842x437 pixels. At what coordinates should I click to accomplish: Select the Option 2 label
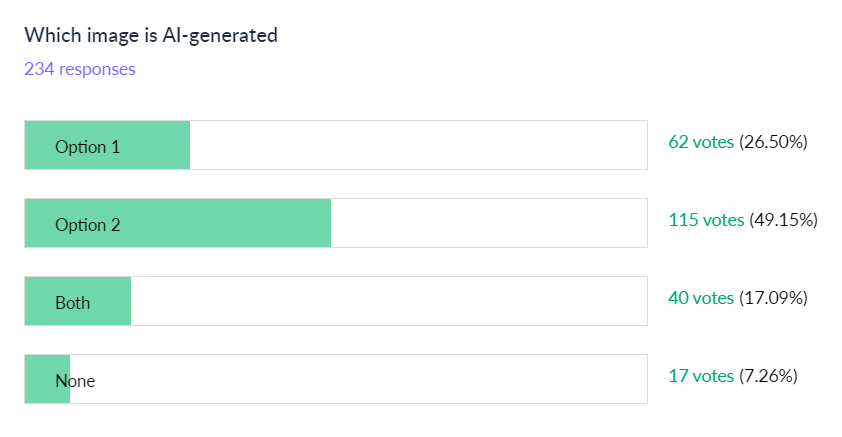click(87, 224)
